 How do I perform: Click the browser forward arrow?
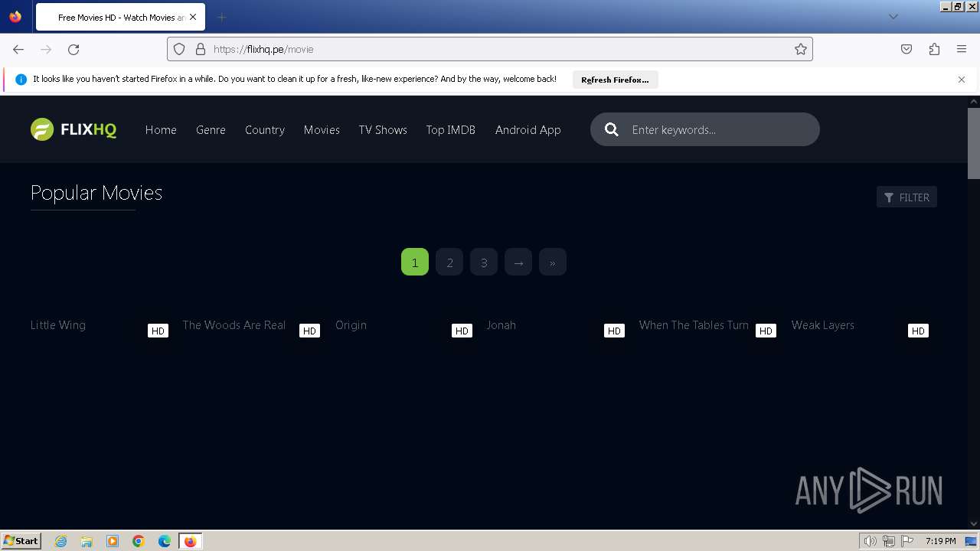tap(46, 49)
